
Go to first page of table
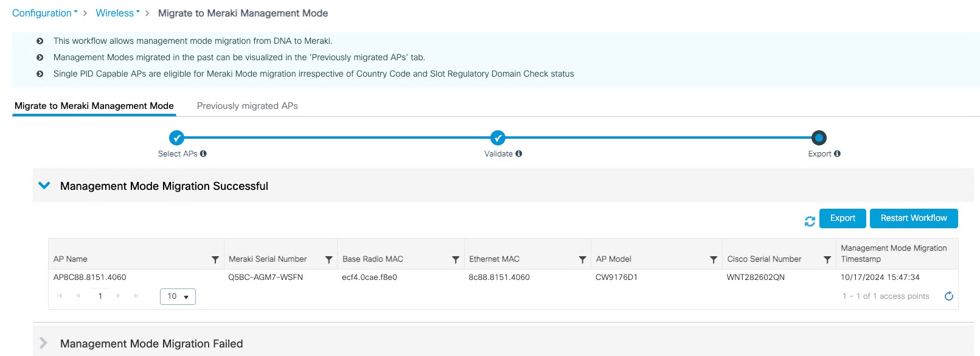pos(60,296)
